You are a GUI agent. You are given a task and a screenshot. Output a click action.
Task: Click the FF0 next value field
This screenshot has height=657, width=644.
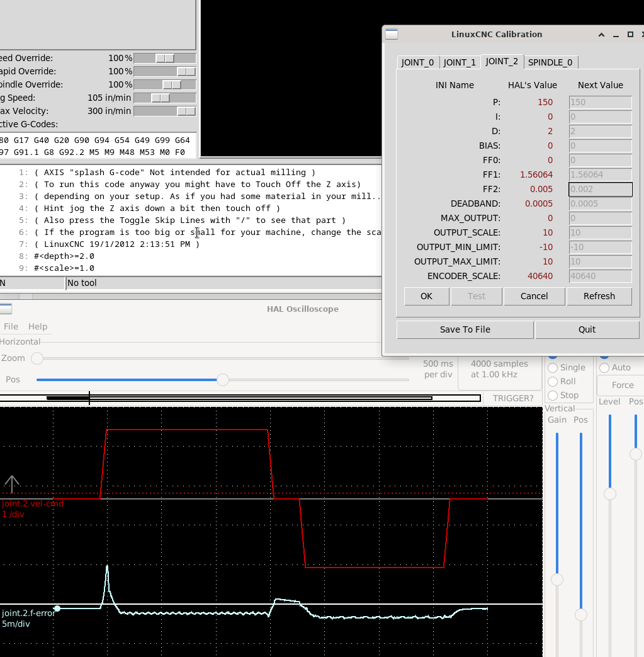click(x=601, y=161)
